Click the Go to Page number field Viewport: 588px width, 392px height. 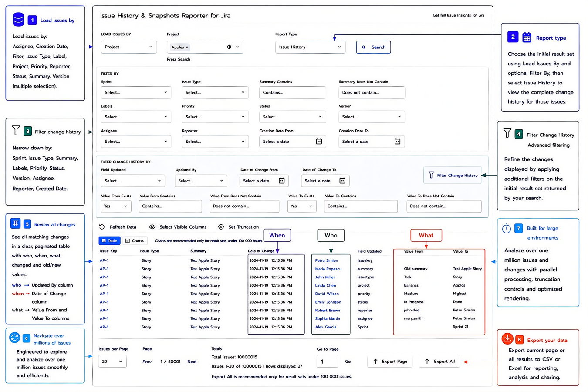click(328, 362)
